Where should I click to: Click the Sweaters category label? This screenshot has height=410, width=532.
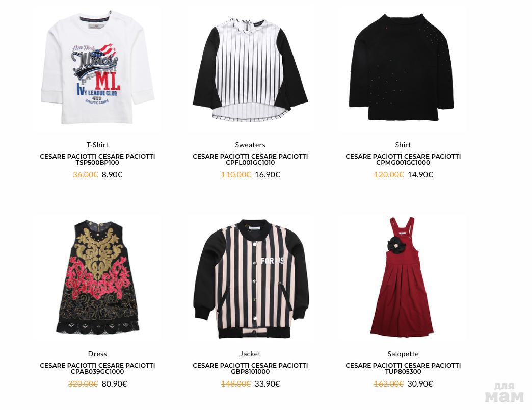[250, 145]
